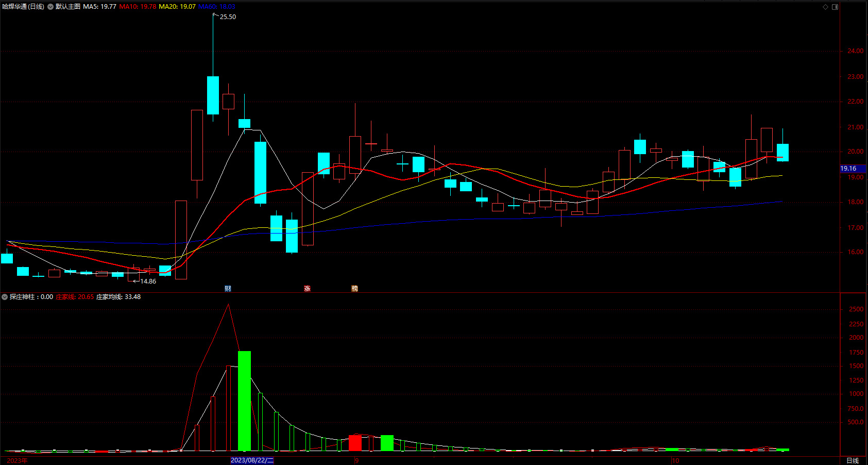Click the 25.50 high price annotation
This screenshot has height=465, width=868.
(x=228, y=17)
